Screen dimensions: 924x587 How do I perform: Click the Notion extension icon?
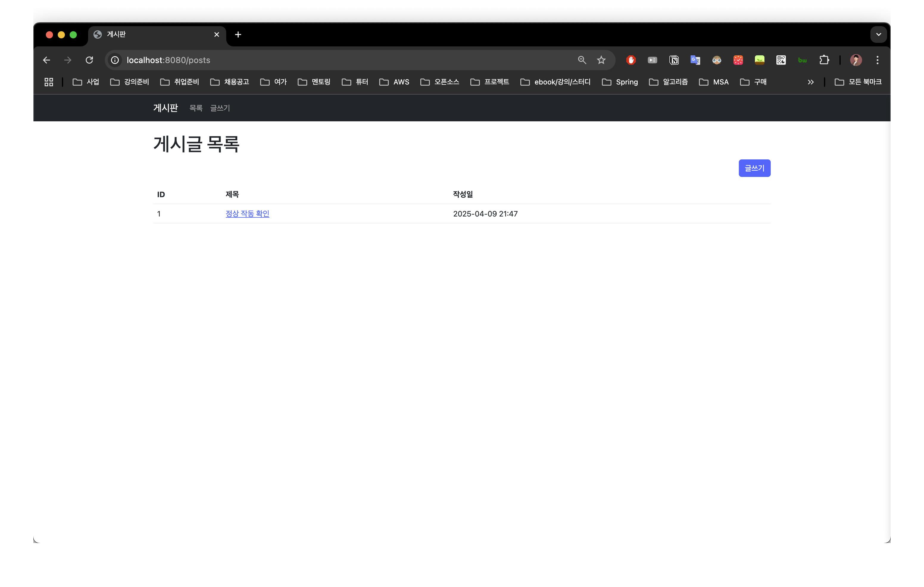[674, 60]
